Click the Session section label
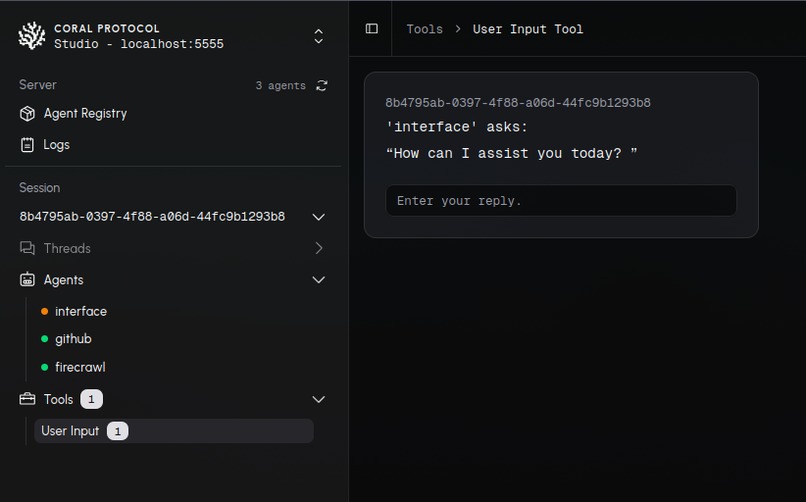The width and height of the screenshot is (806, 502). coord(40,188)
